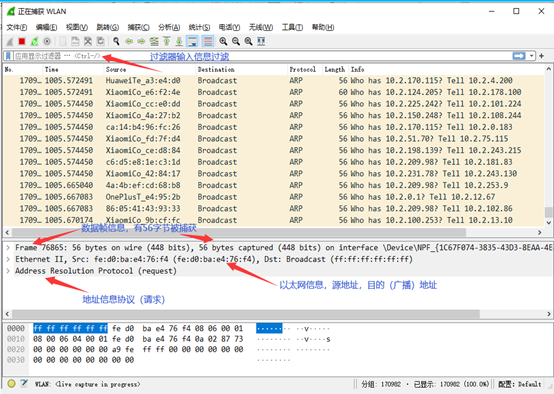This screenshot has height=394, width=554.
Task: Expand Address Resolution Protocol row
Action: [x=8, y=271]
